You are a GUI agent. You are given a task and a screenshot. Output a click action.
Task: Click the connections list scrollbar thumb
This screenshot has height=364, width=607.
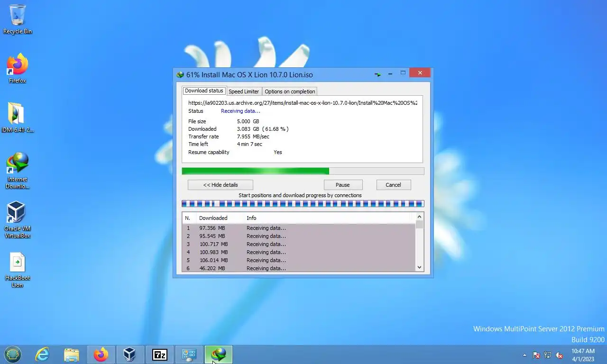click(x=419, y=225)
